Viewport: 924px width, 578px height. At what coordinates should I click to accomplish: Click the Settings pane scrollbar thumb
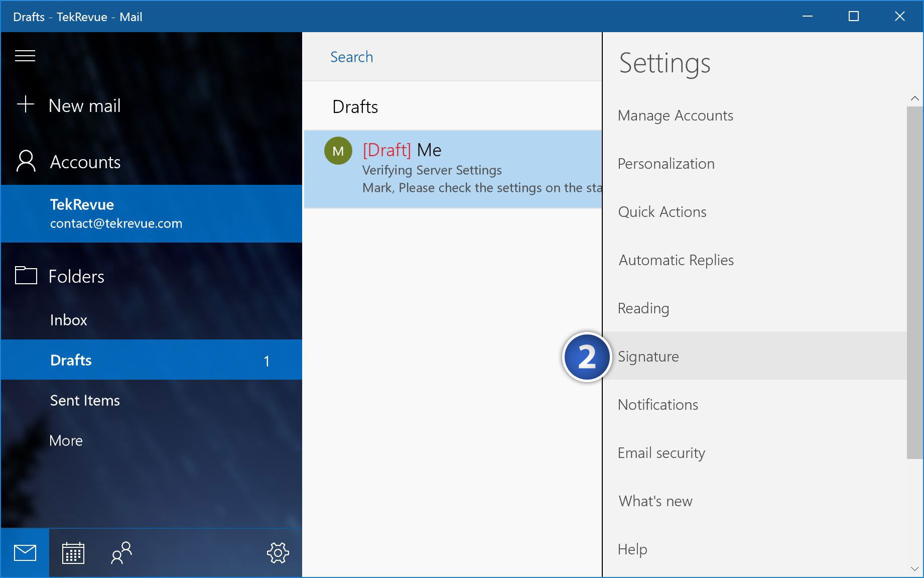point(915,283)
